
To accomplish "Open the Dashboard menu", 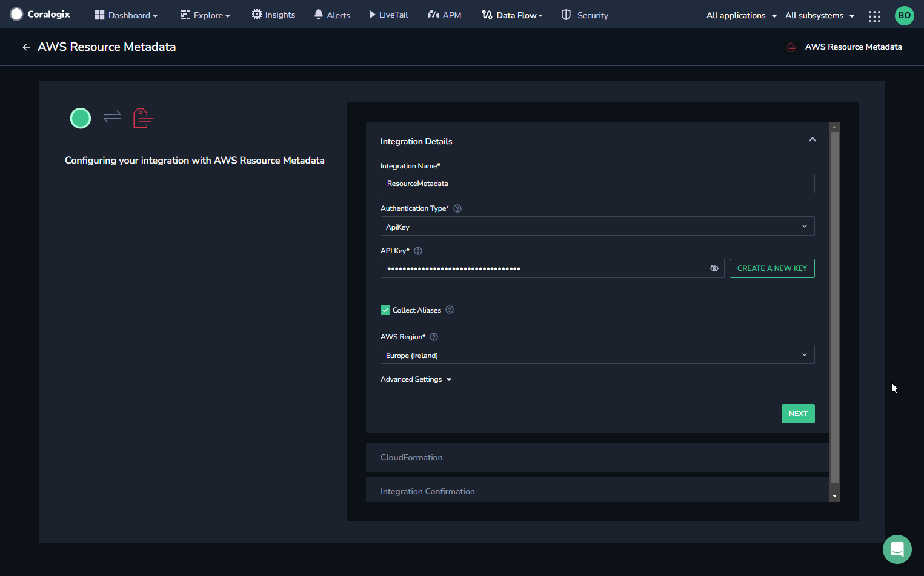I will point(126,15).
